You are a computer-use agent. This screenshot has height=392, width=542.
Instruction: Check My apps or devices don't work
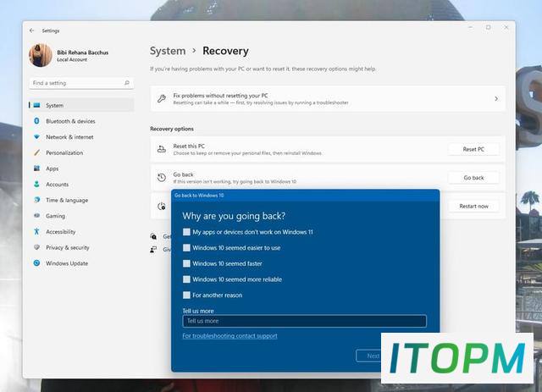186,232
